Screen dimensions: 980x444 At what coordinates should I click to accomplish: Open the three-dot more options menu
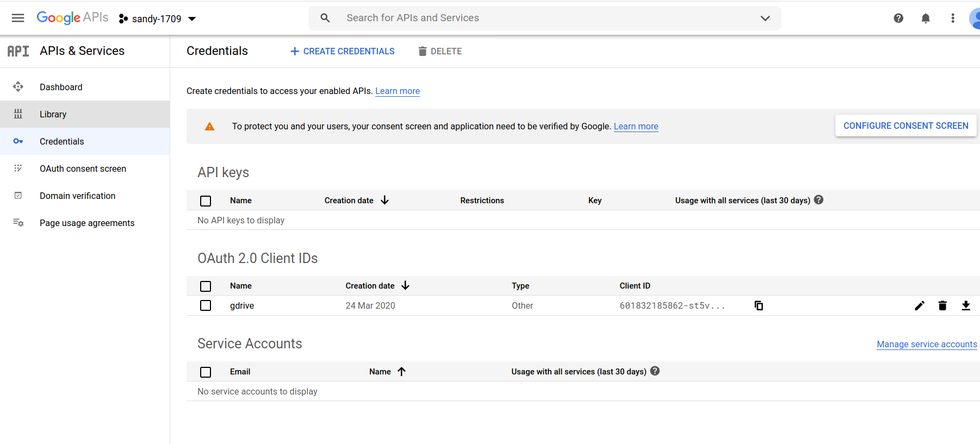(953, 18)
